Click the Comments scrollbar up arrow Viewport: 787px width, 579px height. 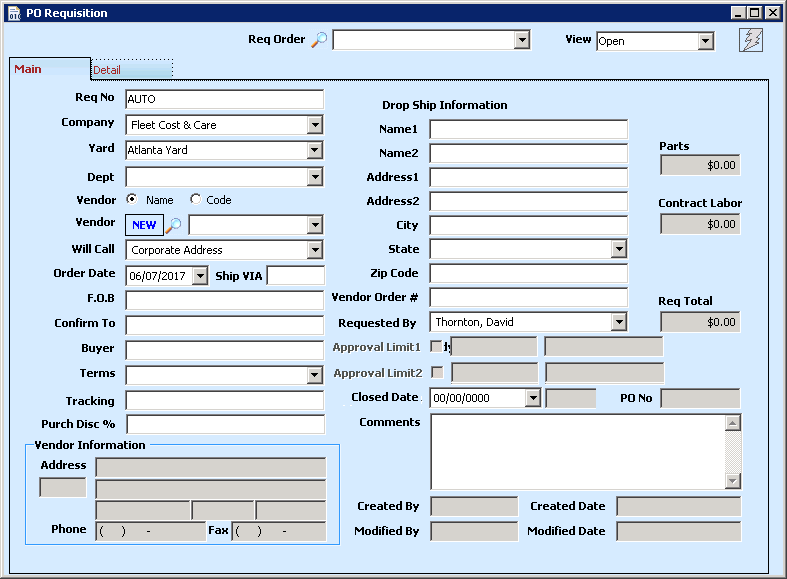[733, 423]
